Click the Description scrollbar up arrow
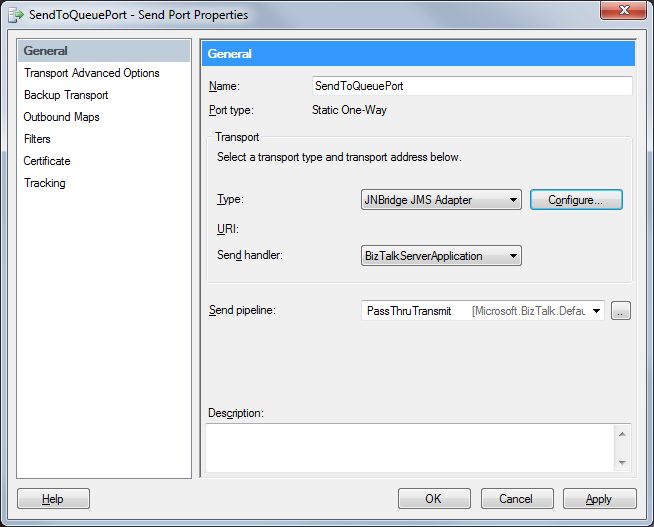 622,434
